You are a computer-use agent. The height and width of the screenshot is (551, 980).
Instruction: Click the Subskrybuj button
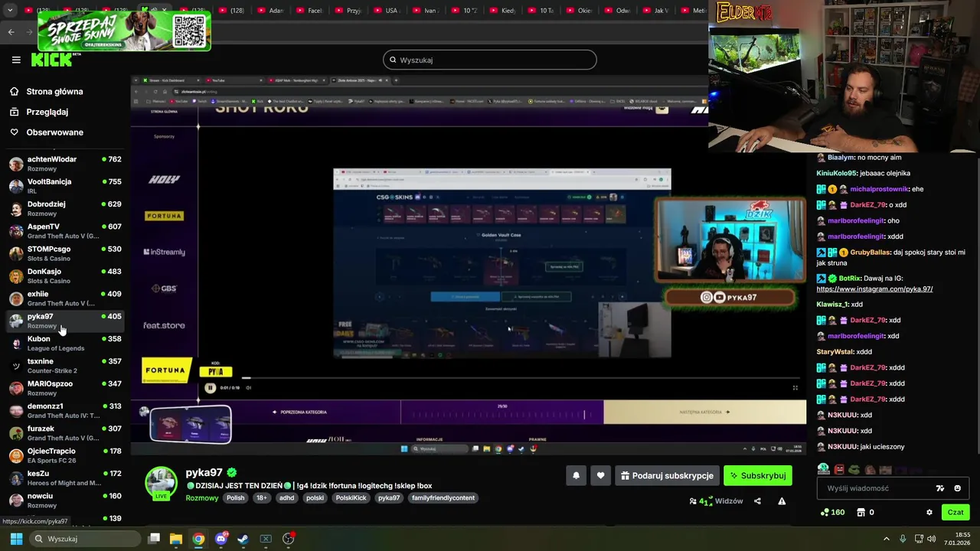coord(758,475)
